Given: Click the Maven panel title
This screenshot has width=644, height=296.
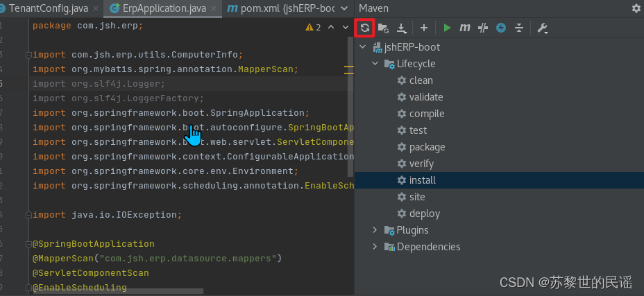Looking at the screenshot, I should [374, 8].
